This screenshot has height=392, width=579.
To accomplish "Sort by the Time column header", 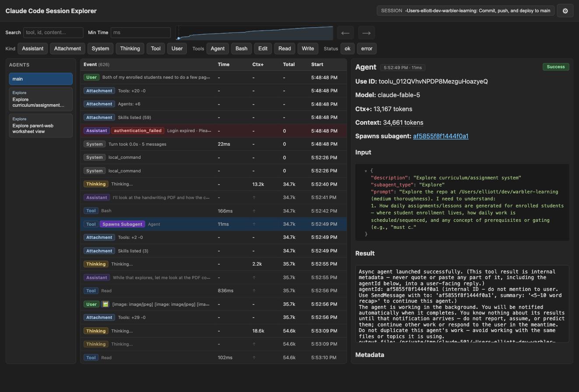I will (224, 64).
